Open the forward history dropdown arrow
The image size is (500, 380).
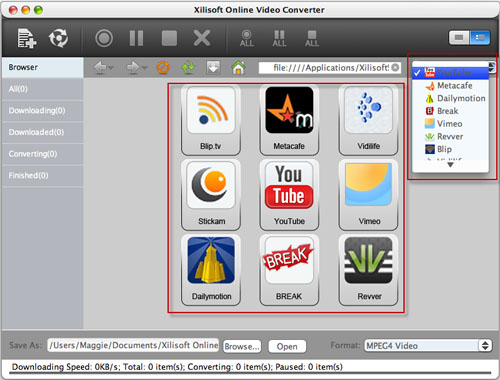144,68
